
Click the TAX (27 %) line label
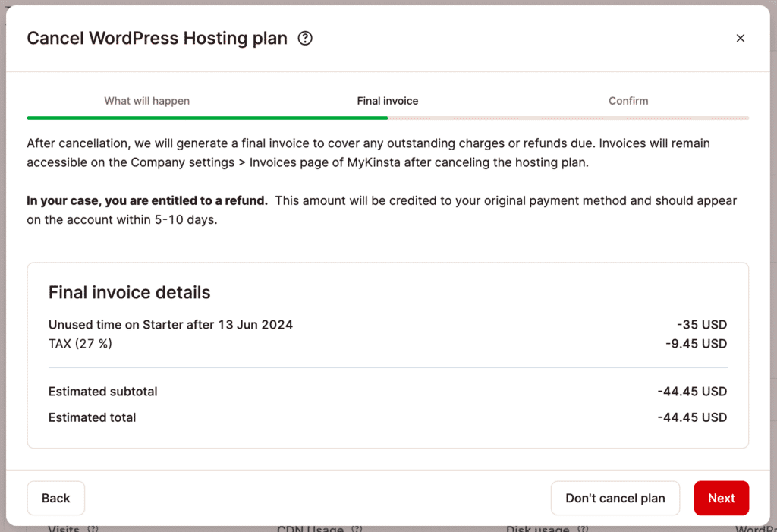pos(80,344)
